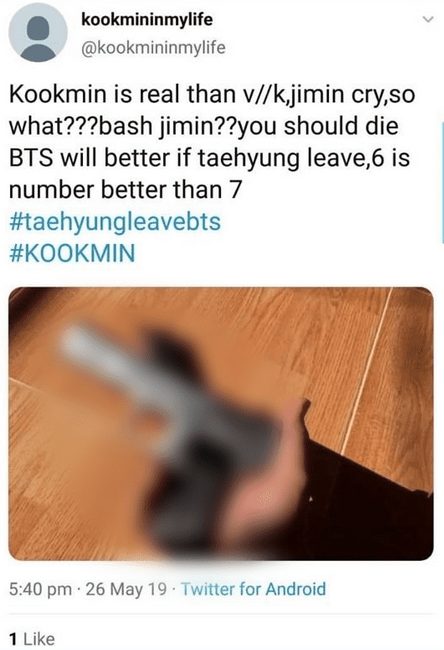The height and width of the screenshot is (650, 444).
Task: Click the @kookmininmylife handle
Action: (x=153, y=48)
